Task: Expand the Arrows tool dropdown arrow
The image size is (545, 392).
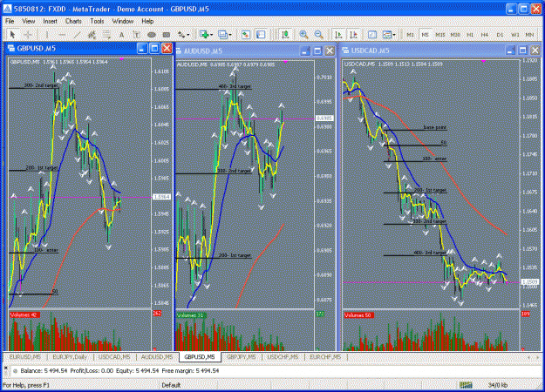Action: pyautogui.click(x=188, y=35)
